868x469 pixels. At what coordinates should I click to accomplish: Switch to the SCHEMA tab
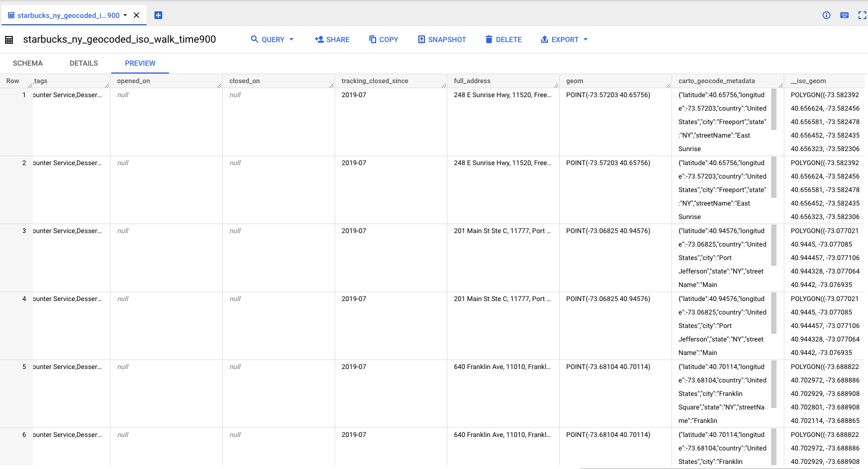pos(28,63)
